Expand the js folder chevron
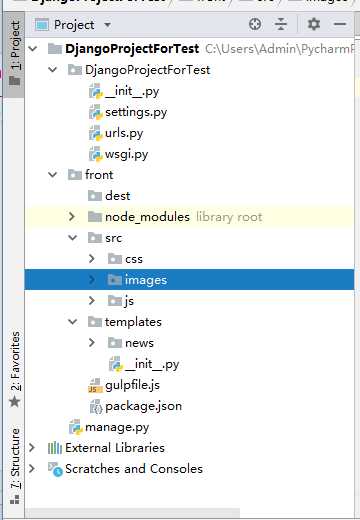The image size is (360, 520). point(92,301)
